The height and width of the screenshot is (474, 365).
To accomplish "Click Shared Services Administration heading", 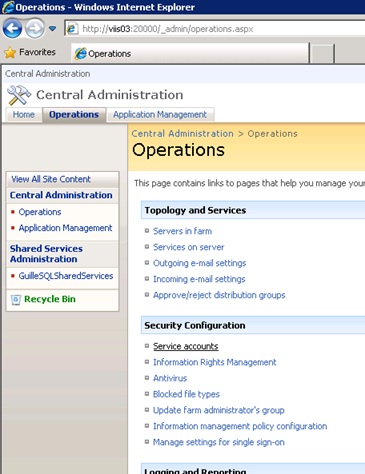I will [x=46, y=254].
